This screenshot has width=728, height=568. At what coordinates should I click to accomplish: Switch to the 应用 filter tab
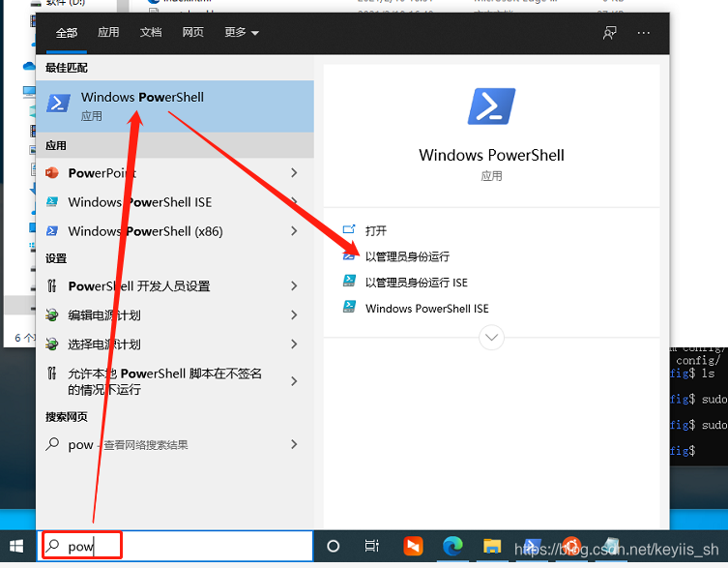click(x=108, y=32)
